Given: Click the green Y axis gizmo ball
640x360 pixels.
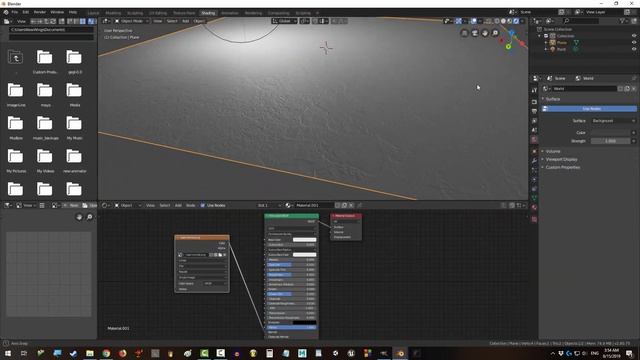Looking at the screenshot, I should tap(508, 47).
